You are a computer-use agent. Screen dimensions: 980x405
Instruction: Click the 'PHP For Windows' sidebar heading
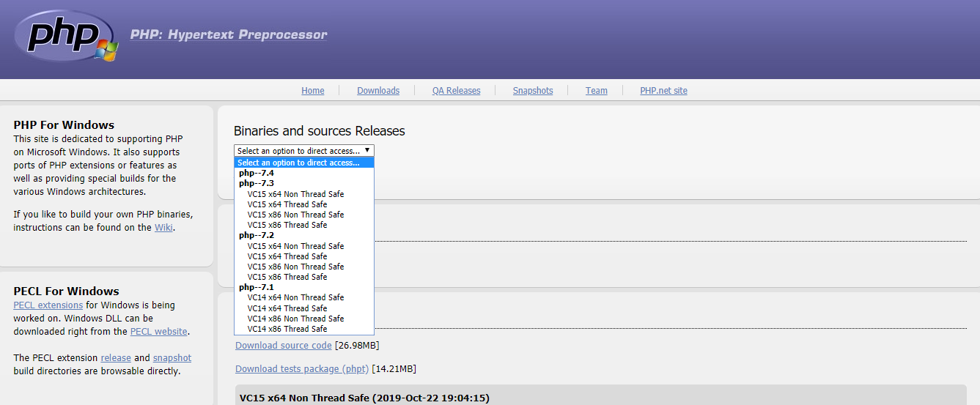[64, 125]
